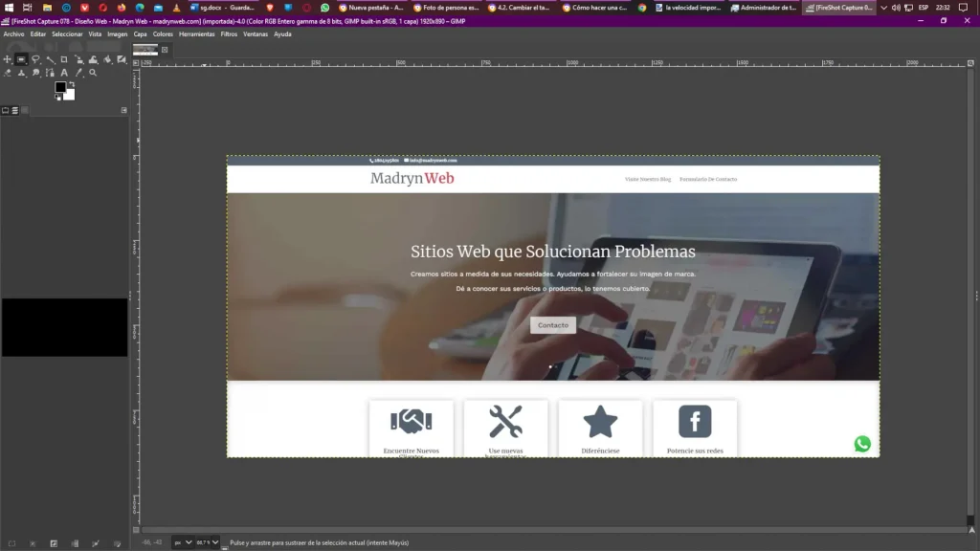
Task: Swap foreground and background colors
Action: [x=72, y=84]
